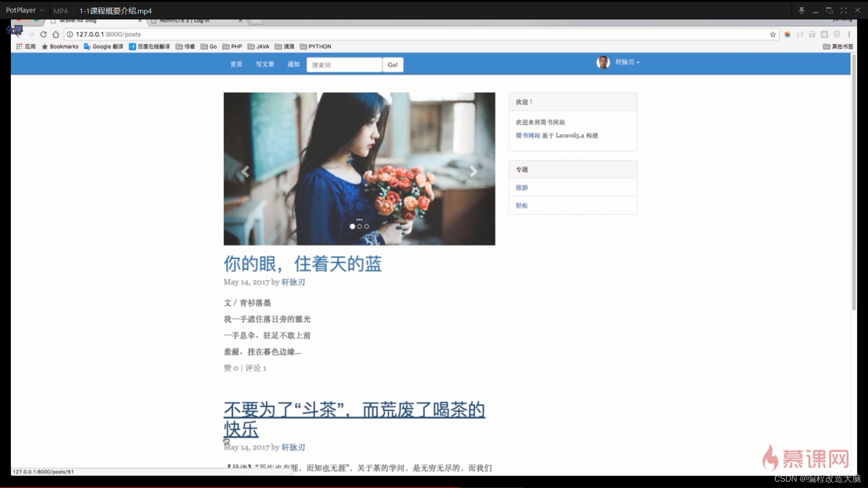Select the second carousel indicator dot

point(359,226)
